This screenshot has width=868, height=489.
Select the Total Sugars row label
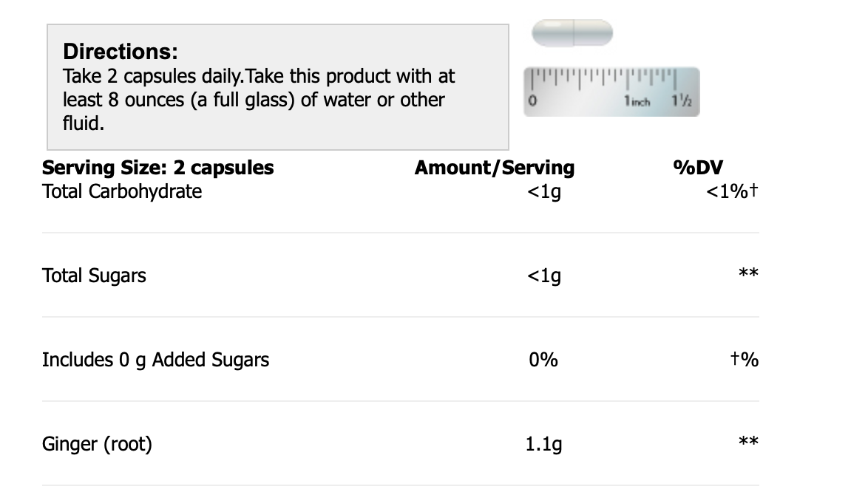94,276
